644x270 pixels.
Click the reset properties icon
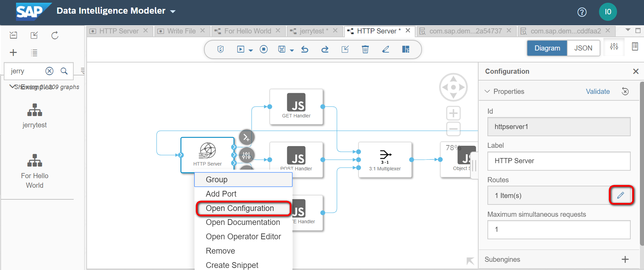click(x=625, y=91)
